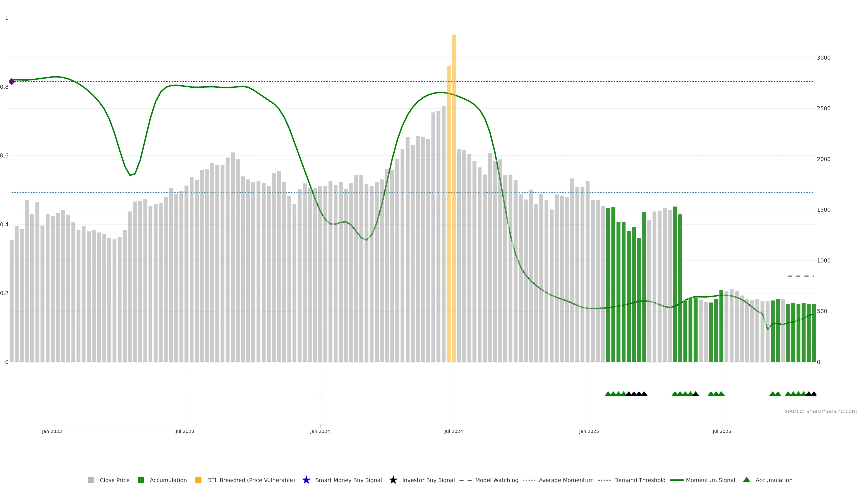The height and width of the screenshot is (488, 868).
Task: Click the Jul 2024 axis label
Action: 453,431
